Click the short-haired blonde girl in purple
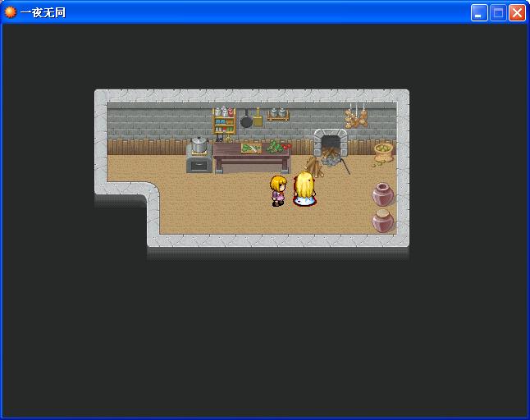This screenshot has height=420, width=530. coord(278,190)
